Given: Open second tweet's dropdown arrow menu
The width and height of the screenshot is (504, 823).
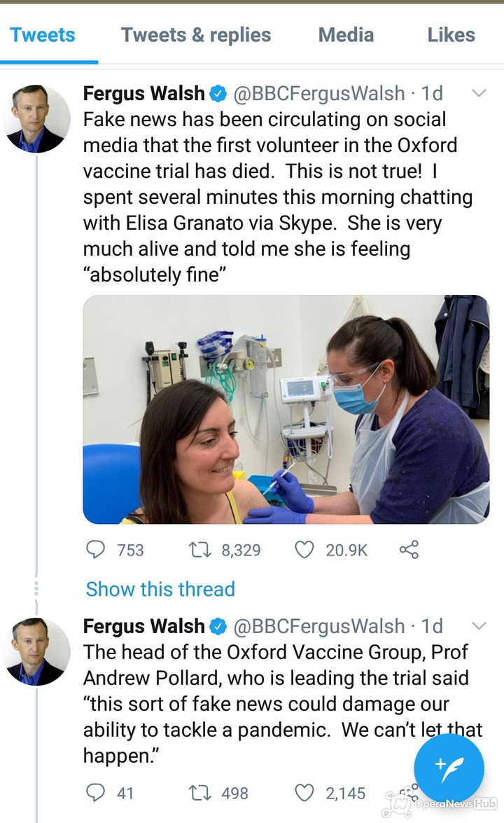Looking at the screenshot, I should tap(479, 625).
